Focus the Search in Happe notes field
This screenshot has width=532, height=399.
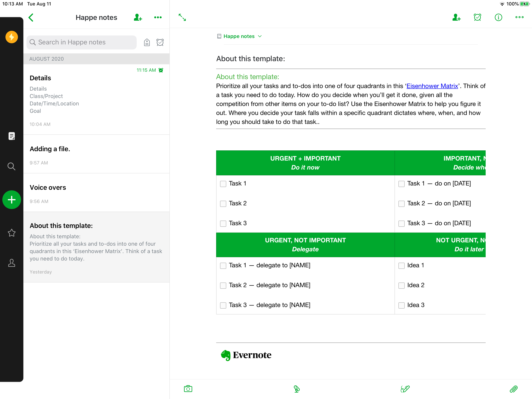(82, 42)
